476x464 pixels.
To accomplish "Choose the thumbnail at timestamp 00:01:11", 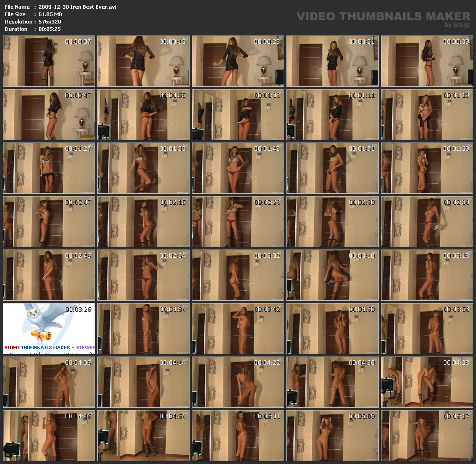I will tap(333, 114).
